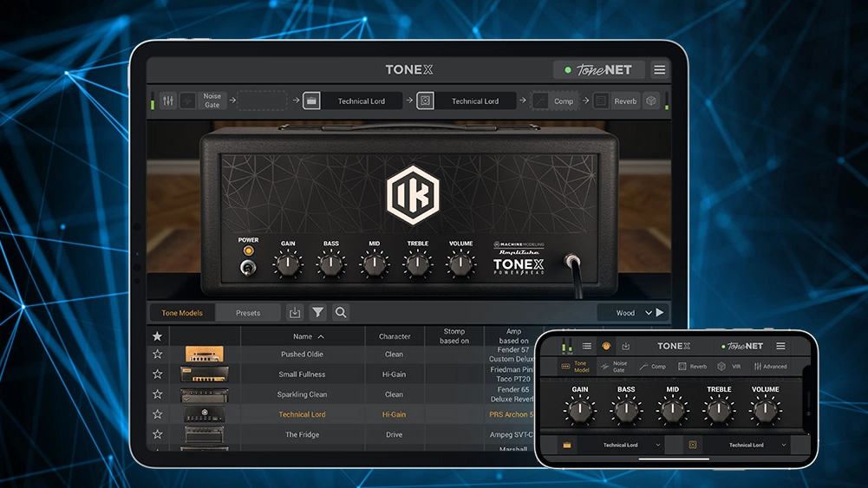Click the VIR cube icon on tablet
The width and height of the screenshot is (868, 488).
[x=651, y=101]
